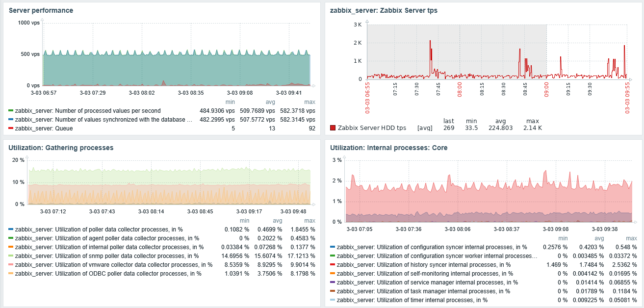Image resolution: width=644 pixels, height=308 pixels.
Task: Click light blue swatch for timer internal processes
Action: pyautogui.click(x=333, y=300)
